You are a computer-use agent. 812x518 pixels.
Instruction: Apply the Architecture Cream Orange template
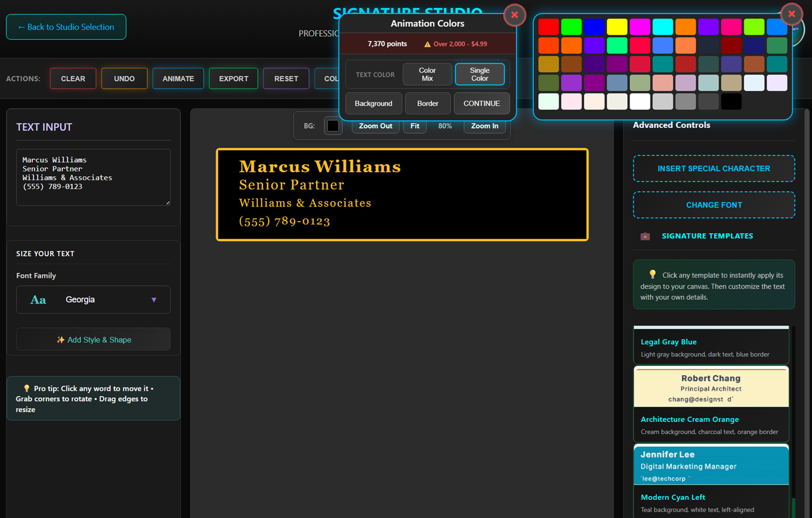point(711,402)
